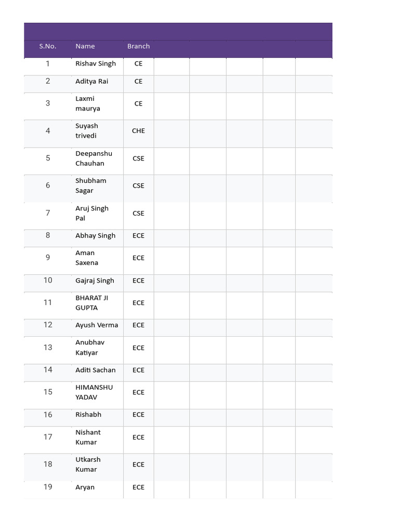Select the Utkarsh Kumar name cell
Screen dimensions: 399x532
tap(88, 464)
